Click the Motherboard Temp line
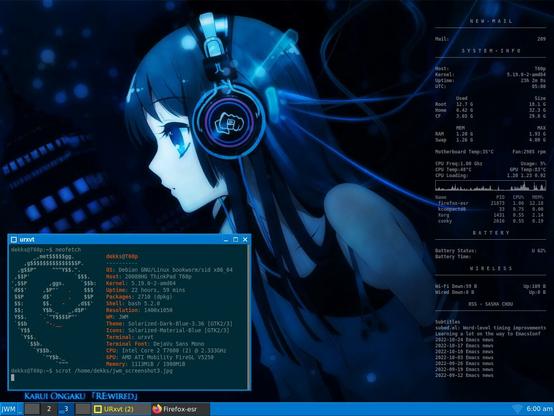This screenshot has height=416, width=554. point(464,152)
